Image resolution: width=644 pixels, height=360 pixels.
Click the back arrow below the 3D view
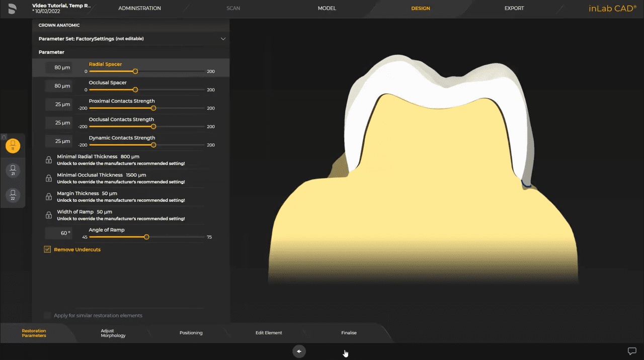click(299, 351)
